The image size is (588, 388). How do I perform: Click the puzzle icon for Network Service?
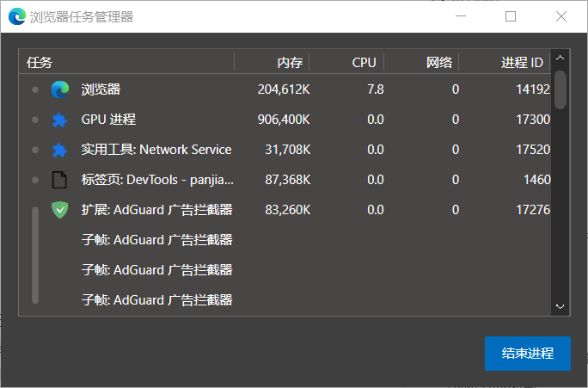pyautogui.click(x=59, y=150)
